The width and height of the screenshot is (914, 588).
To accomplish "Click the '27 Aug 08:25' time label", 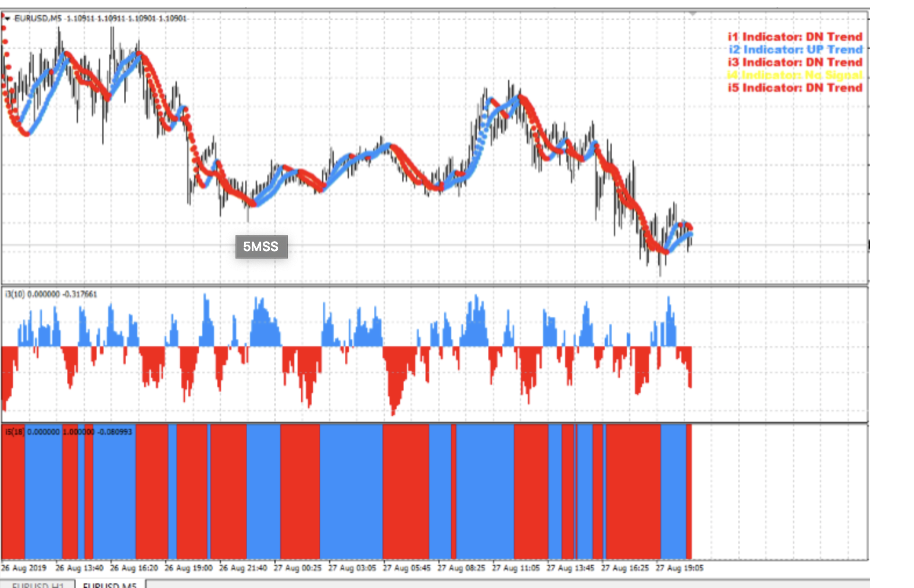I will pos(461,568).
